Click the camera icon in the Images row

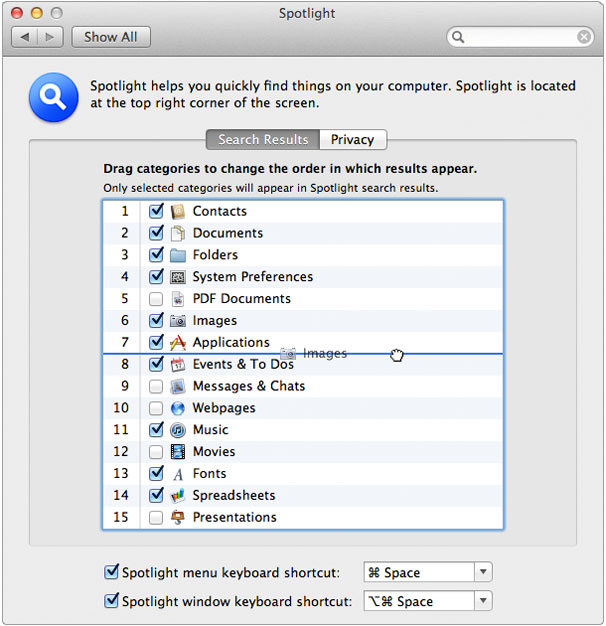pyautogui.click(x=178, y=321)
